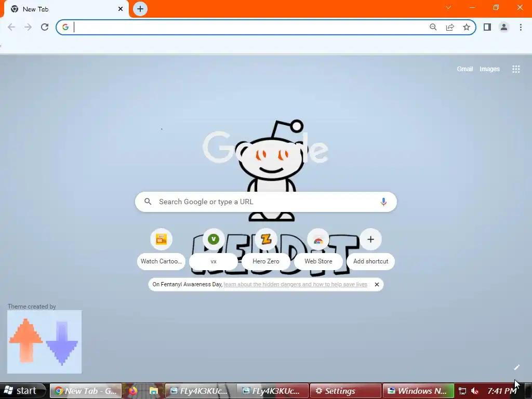Click the Google G icon in address bar
The height and width of the screenshot is (399, 532).
point(65,27)
